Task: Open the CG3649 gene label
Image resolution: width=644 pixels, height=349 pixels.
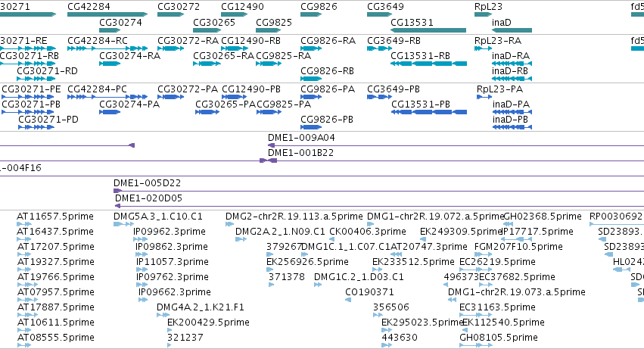Action: click(385, 7)
